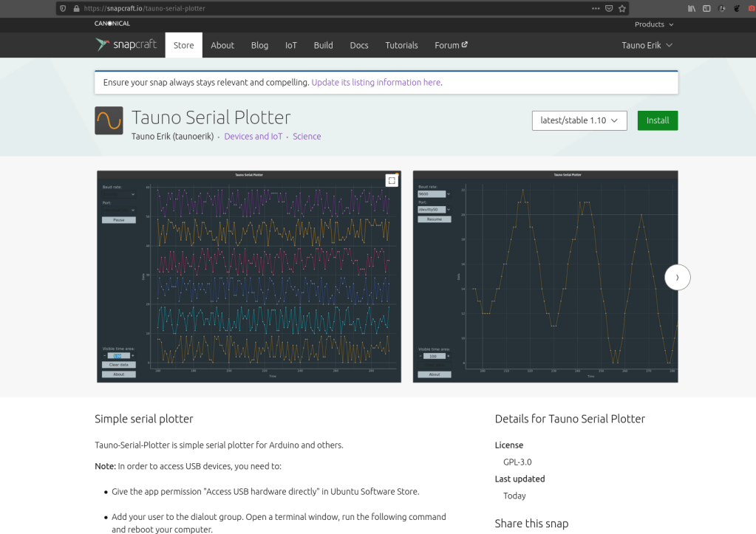This screenshot has width=756, height=534.
Task: Open the Tutorials nav item
Action: point(401,45)
